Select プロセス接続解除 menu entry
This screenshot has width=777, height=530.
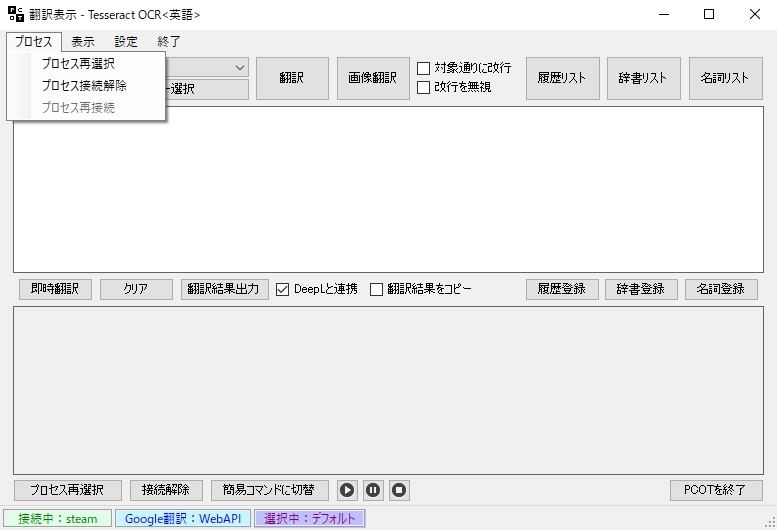click(86, 86)
